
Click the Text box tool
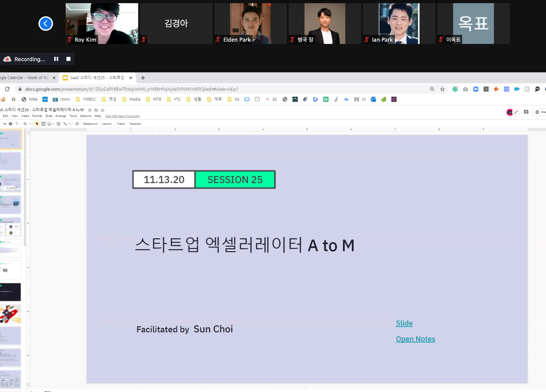pyautogui.click(x=43, y=124)
